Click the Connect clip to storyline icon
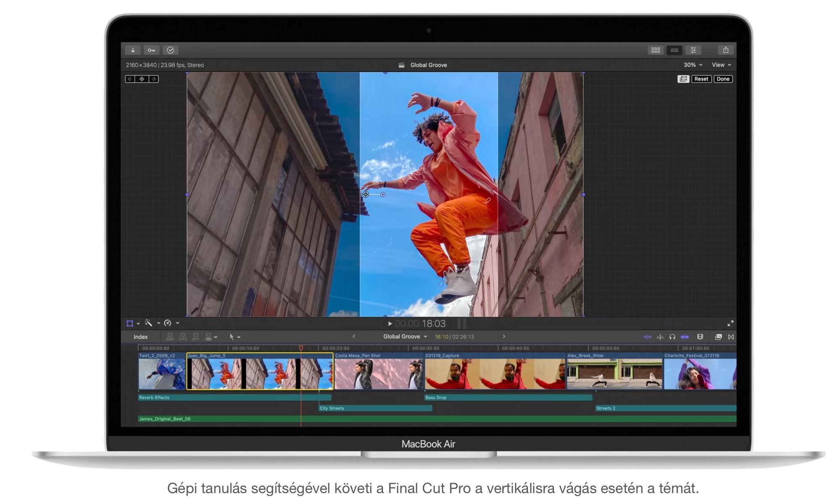 [170, 337]
